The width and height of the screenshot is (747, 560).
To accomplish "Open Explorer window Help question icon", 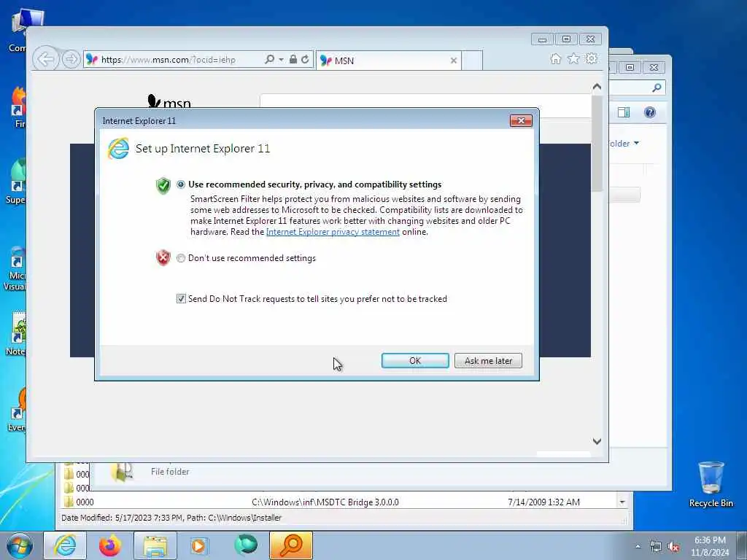I will (x=650, y=112).
